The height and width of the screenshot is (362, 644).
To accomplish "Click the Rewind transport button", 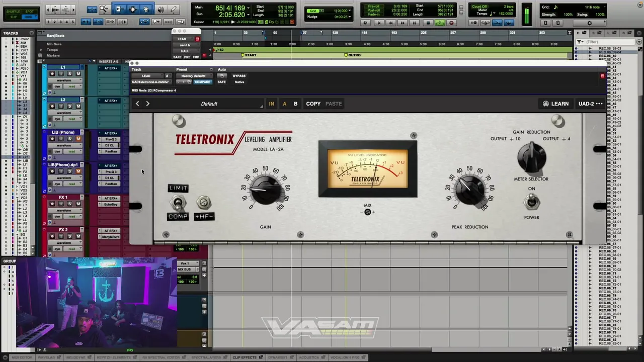I will click(391, 23).
